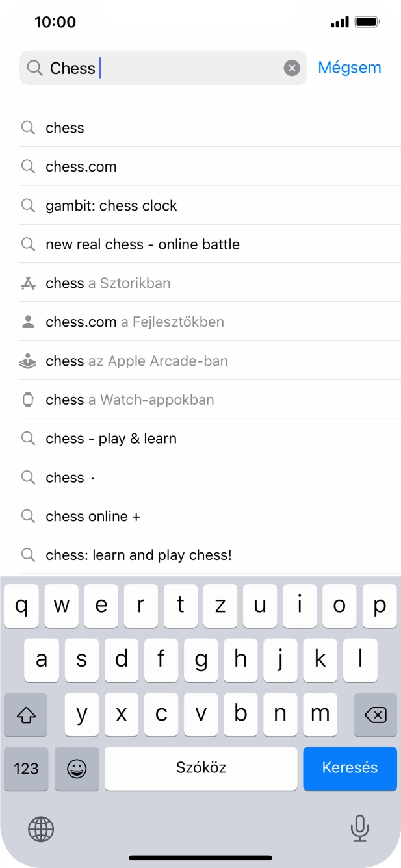Tap the Mégsem cancel button
This screenshot has width=401, height=868.
coord(349,68)
